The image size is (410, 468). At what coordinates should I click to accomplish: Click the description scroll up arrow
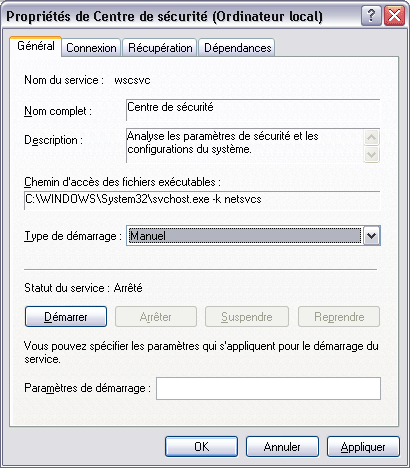(x=371, y=137)
